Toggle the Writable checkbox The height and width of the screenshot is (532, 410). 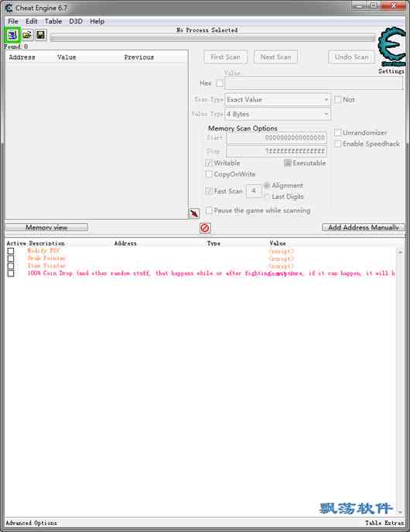209,163
